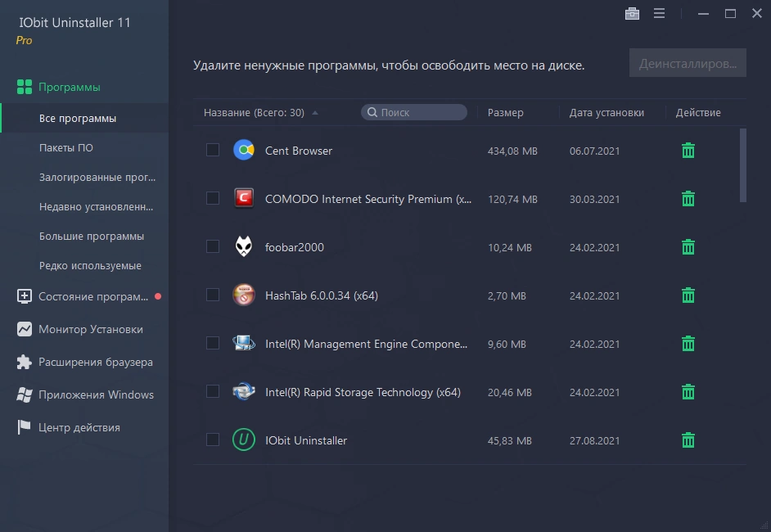This screenshot has width=771, height=532.
Task: Click the Cent Browser app icon
Action: [x=244, y=150]
